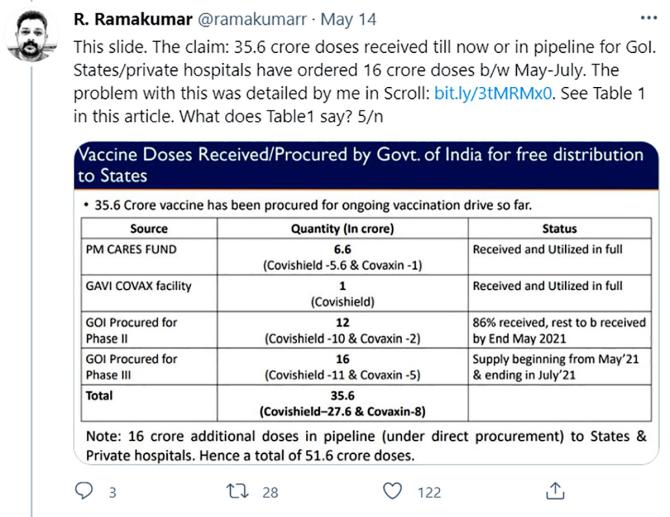Open R. Ramakumar's profile picture
The image size is (670, 517).
pos(32,36)
